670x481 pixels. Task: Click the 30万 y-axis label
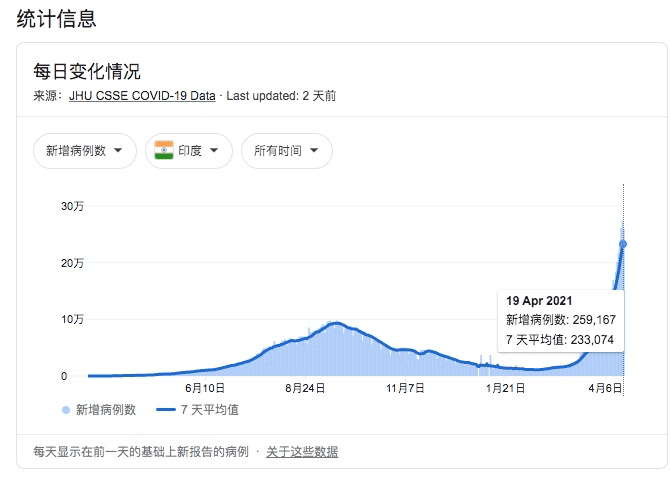coord(71,206)
